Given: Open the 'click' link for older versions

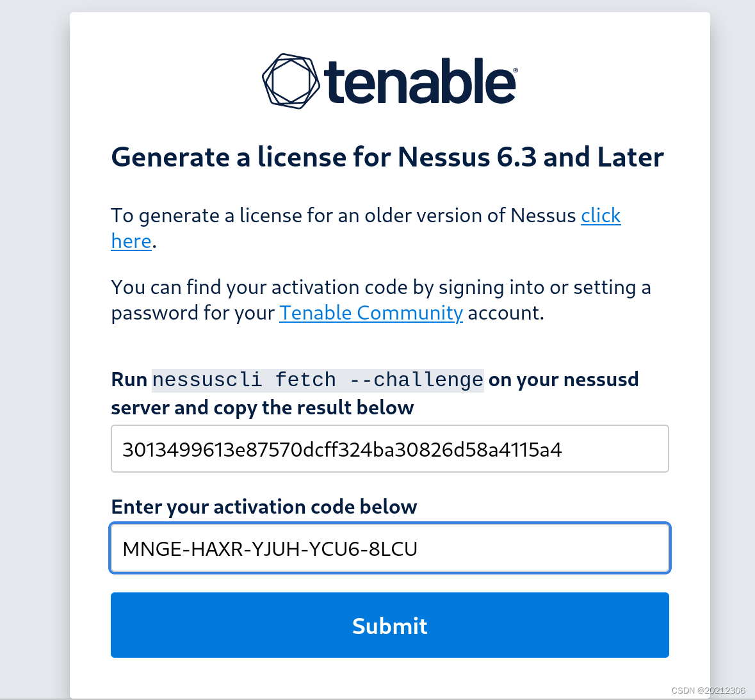Looking at the screenshot, I should click(601, 216).
